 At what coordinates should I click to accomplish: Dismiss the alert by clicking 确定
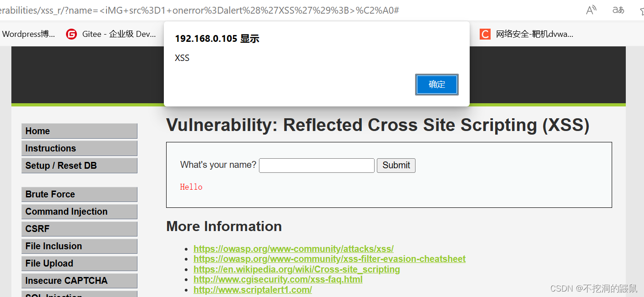(436, 84)
